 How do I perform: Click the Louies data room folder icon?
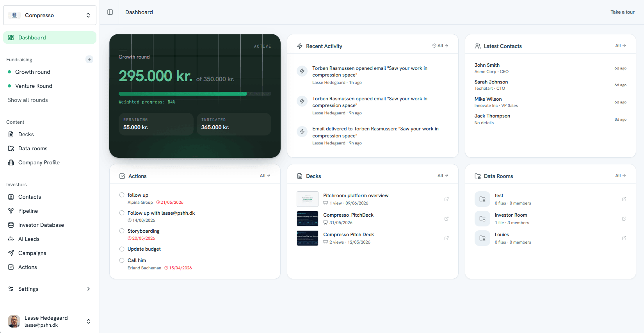482,238
